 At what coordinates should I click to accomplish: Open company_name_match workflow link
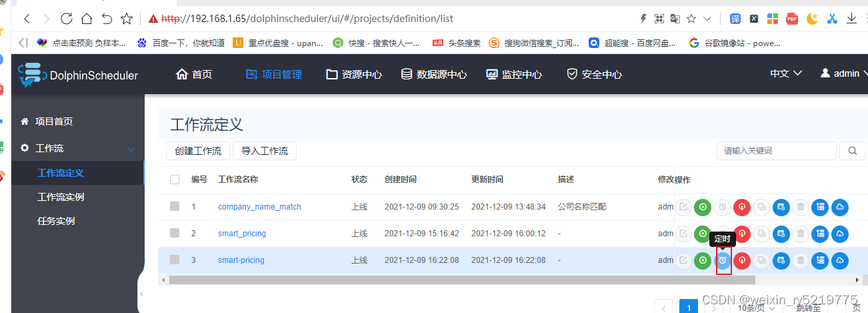click(260, 207)
